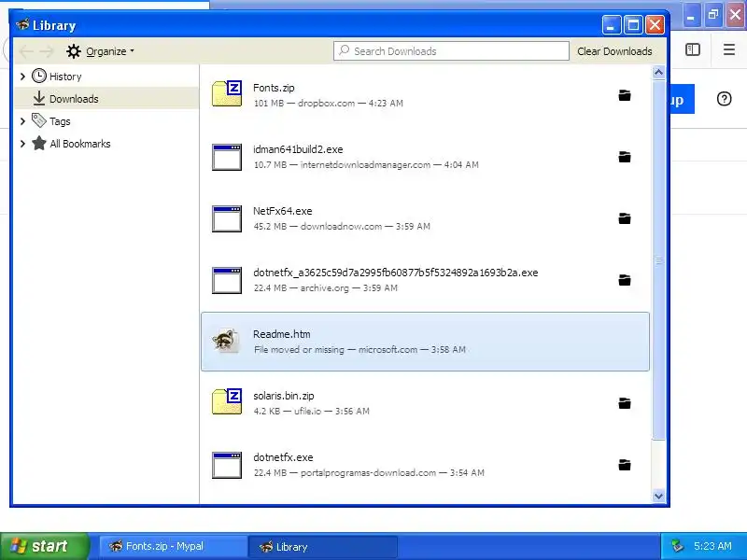Open the Organize dropdown menu

coord(101,51)
